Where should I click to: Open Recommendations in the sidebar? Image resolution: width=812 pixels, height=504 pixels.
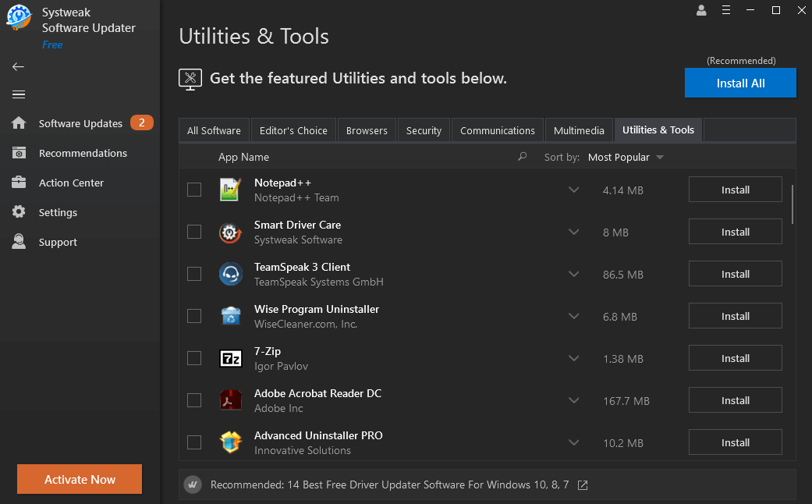[x=83, y=153]
